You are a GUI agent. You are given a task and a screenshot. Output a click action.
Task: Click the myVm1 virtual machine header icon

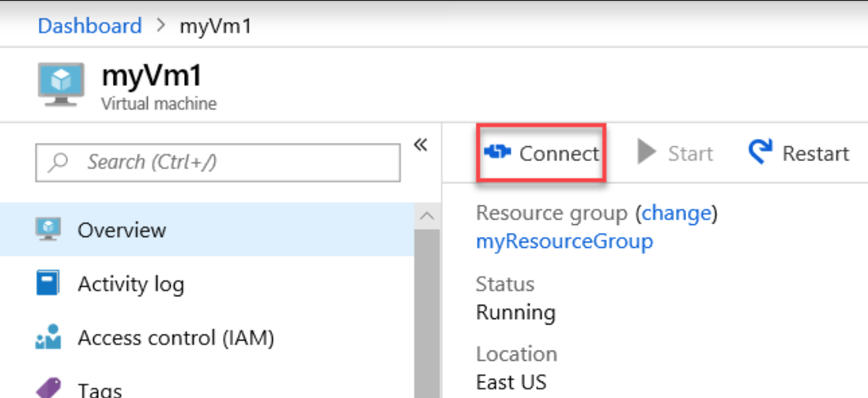[x=61, y=84]
